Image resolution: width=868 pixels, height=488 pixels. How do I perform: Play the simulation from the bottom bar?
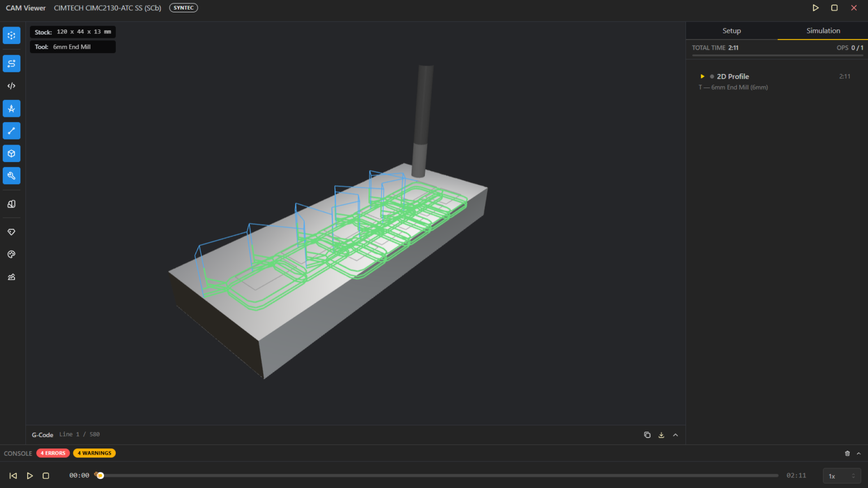[30, 476]
